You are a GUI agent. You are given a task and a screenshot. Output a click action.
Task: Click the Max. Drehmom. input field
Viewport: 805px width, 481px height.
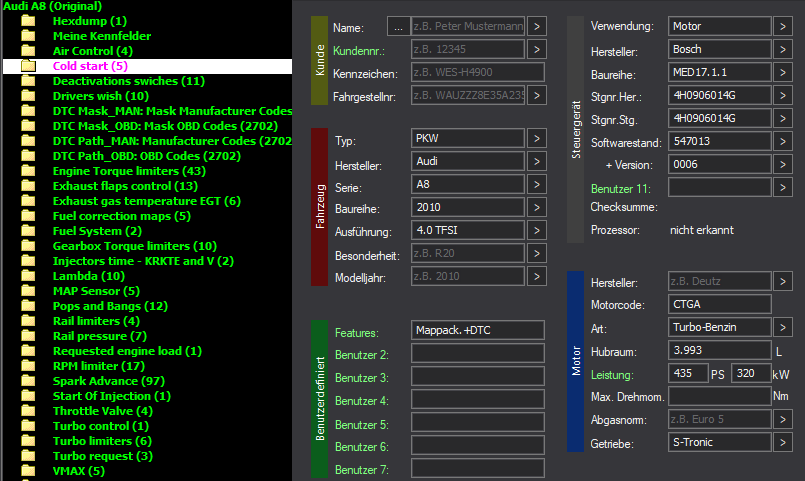click(720, 396)
